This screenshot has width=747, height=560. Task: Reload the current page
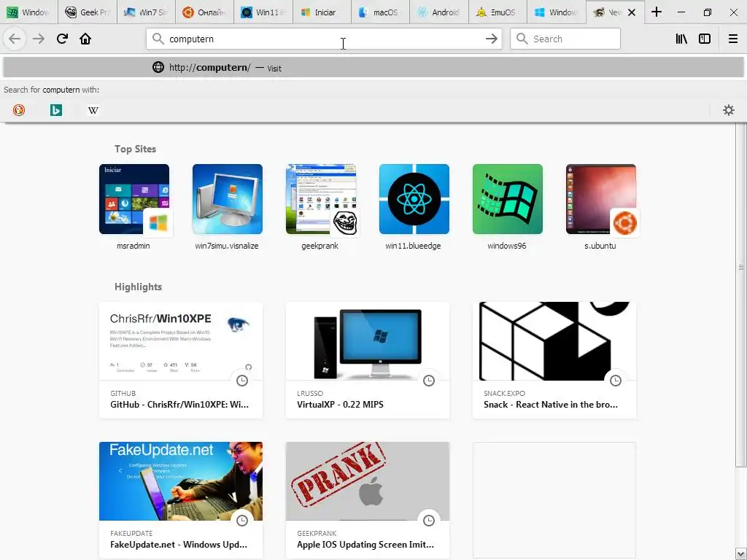tap(62, 39)
